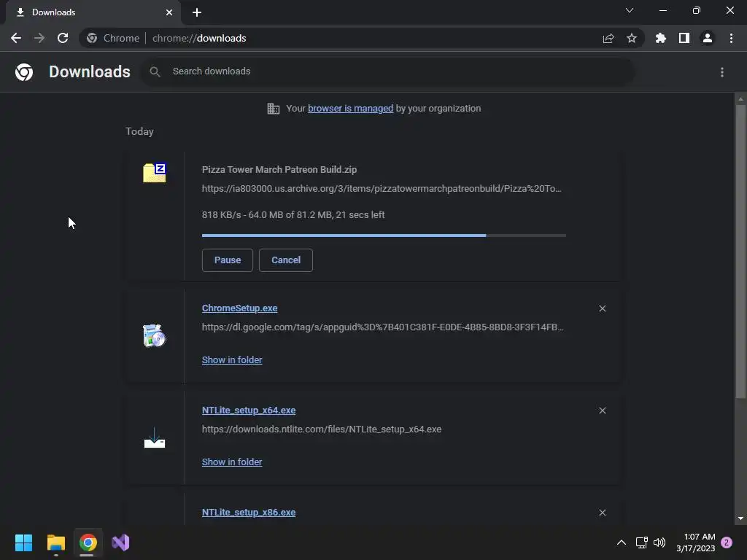Reload the downloads page

tap(63, 38)
